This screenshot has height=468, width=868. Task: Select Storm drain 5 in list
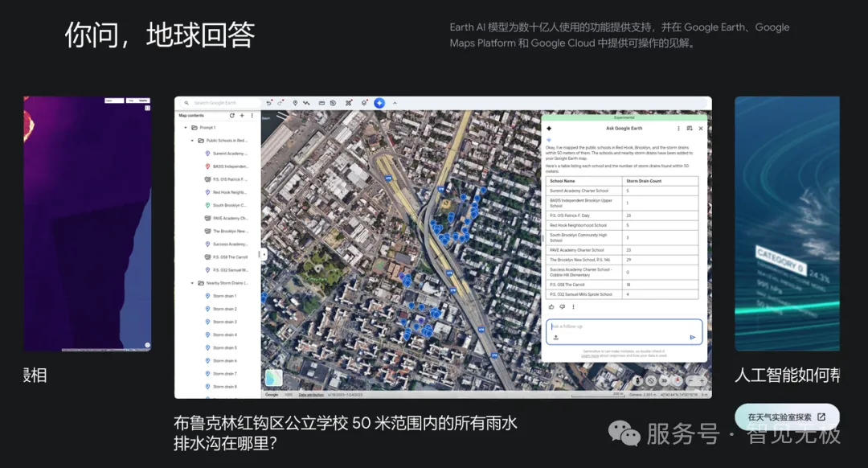(218, 348)
